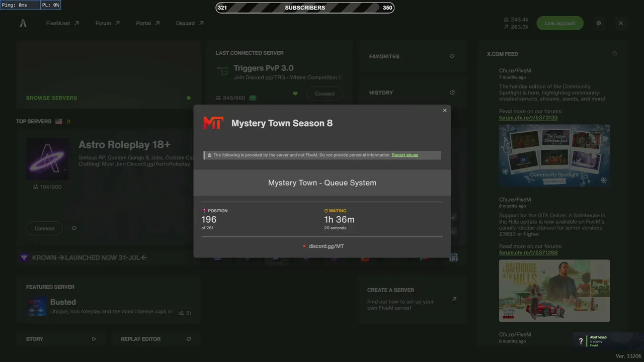
Task: Click the WAITING clock icon
Action: click(x=326, y=211)
